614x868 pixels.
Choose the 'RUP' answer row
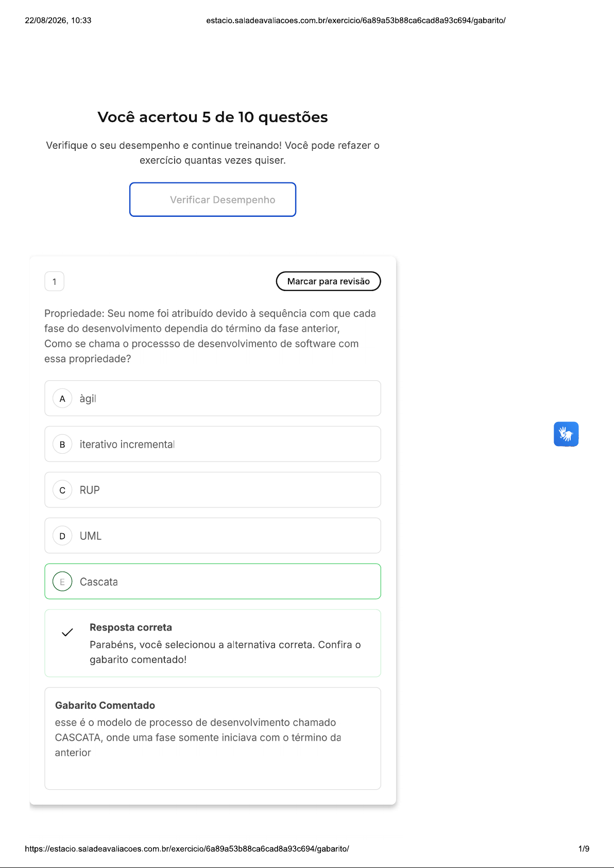tap(213, 490)
